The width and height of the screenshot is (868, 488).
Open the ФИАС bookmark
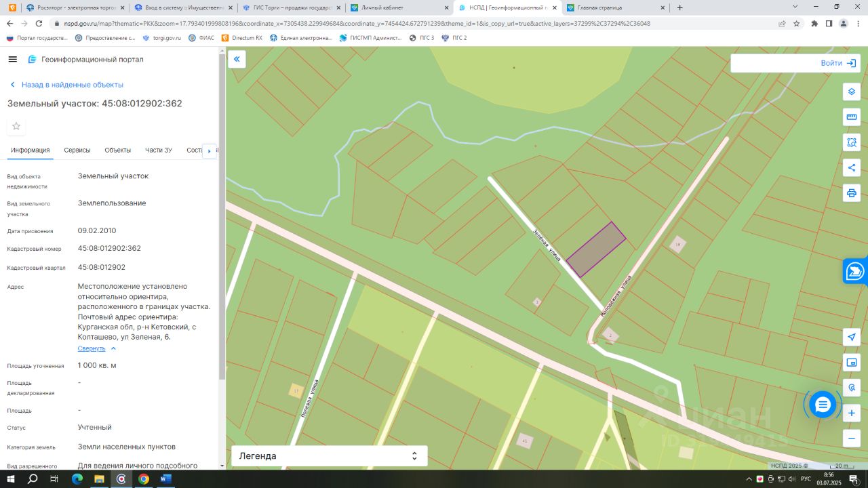(201, 38)
